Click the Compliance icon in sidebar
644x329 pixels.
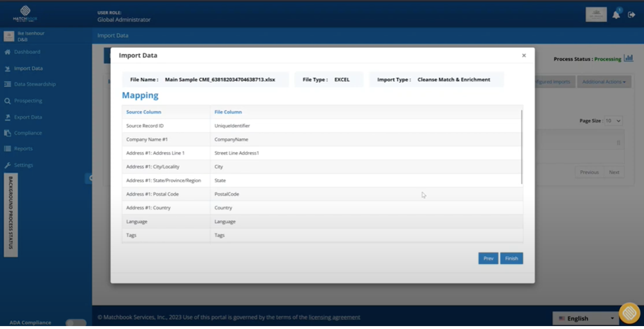coord(8,133)
